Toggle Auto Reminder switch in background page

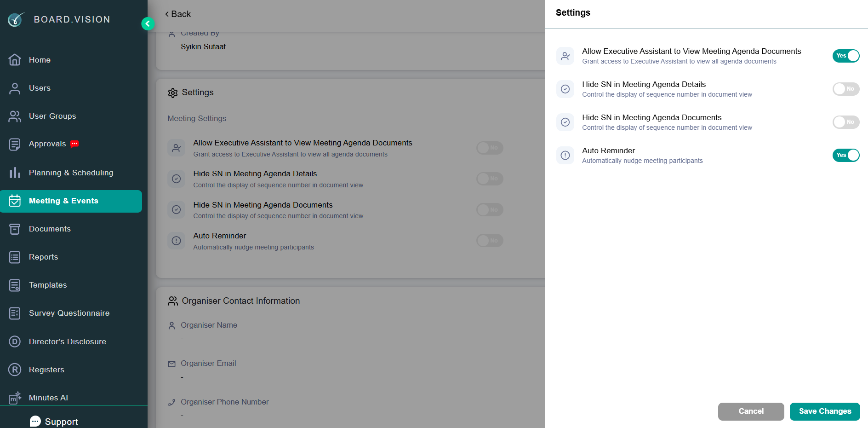tap(490, 241)
